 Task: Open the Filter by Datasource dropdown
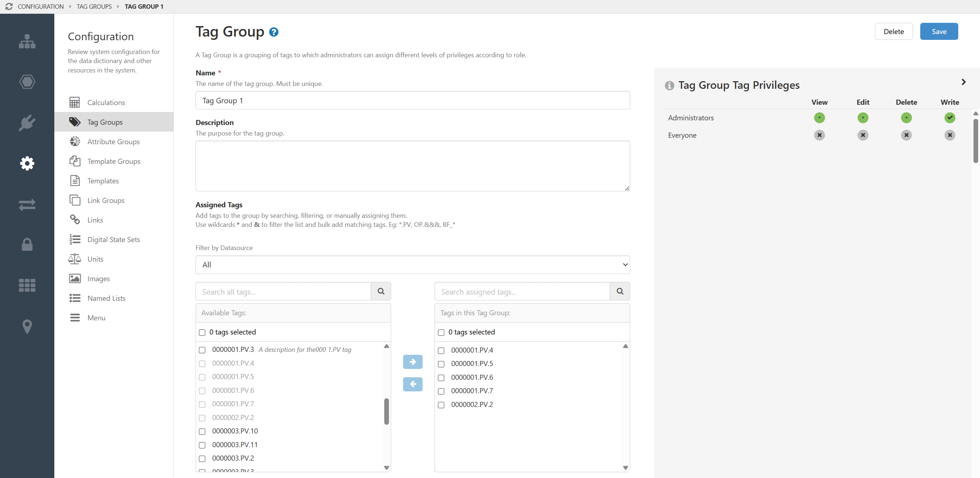412,265
